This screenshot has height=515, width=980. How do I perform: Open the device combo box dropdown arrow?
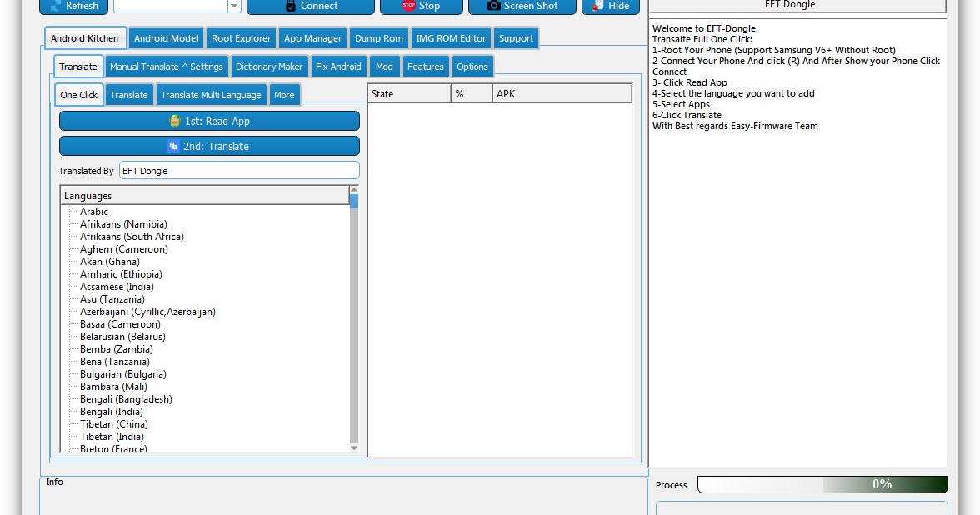pyautogui.click(x=233, y=7)
